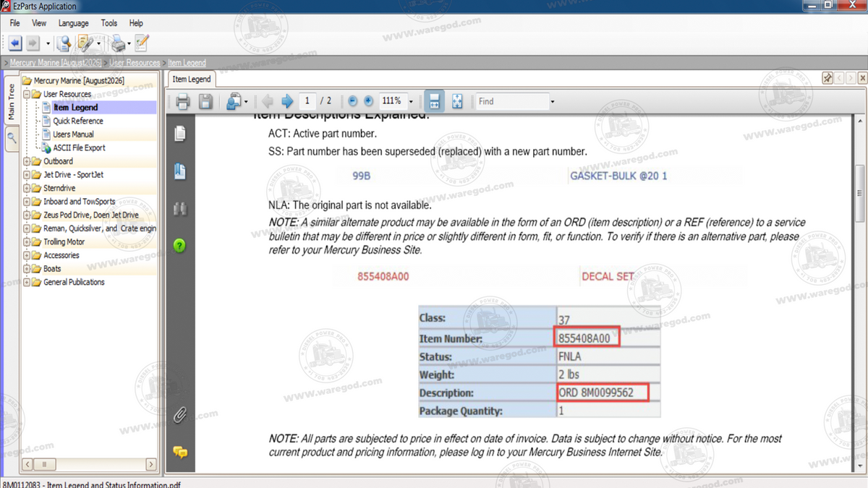Open the 111% zoom level dropdown
This screenshot has width=868, height=488.
(411, 101)
